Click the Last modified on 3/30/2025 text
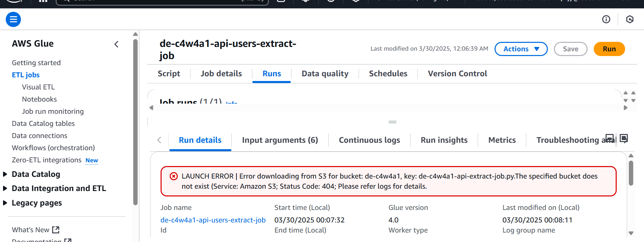This screenshot has width=644, height=242. pos(429,49)
